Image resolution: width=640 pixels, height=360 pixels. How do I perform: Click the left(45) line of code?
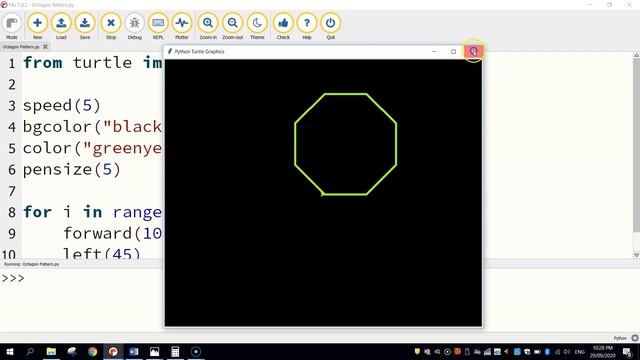pyautogui.click(x=102, y=254)
